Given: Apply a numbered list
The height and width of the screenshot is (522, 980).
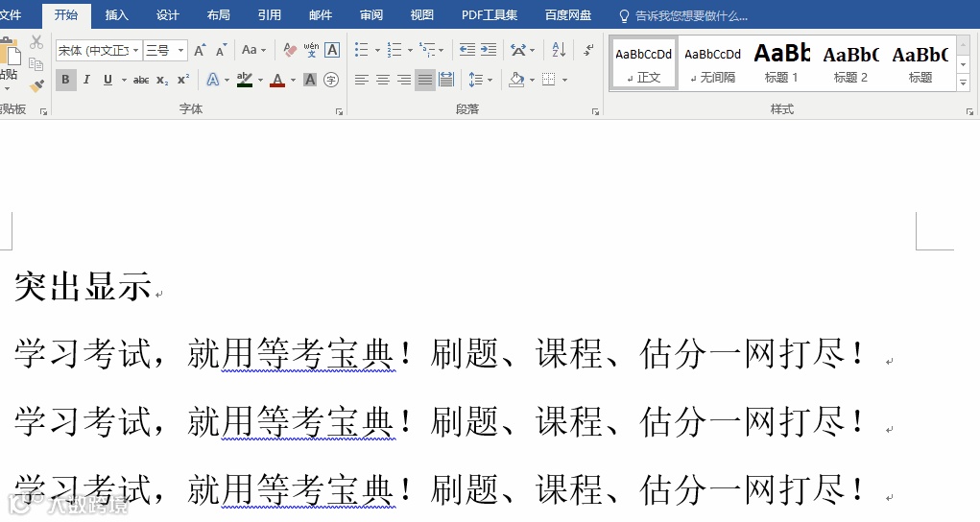Looking at the screenshot, I should tap(394, 50).
